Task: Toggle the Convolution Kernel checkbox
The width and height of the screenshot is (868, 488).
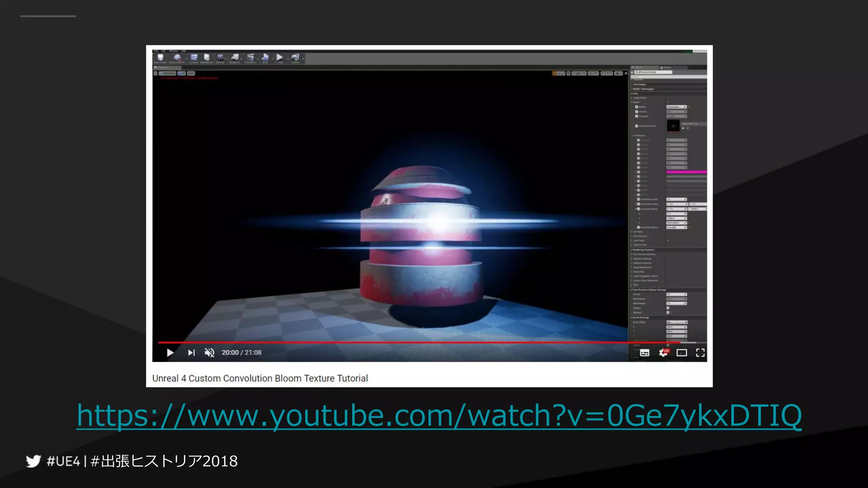Action: tap(637, 126)
